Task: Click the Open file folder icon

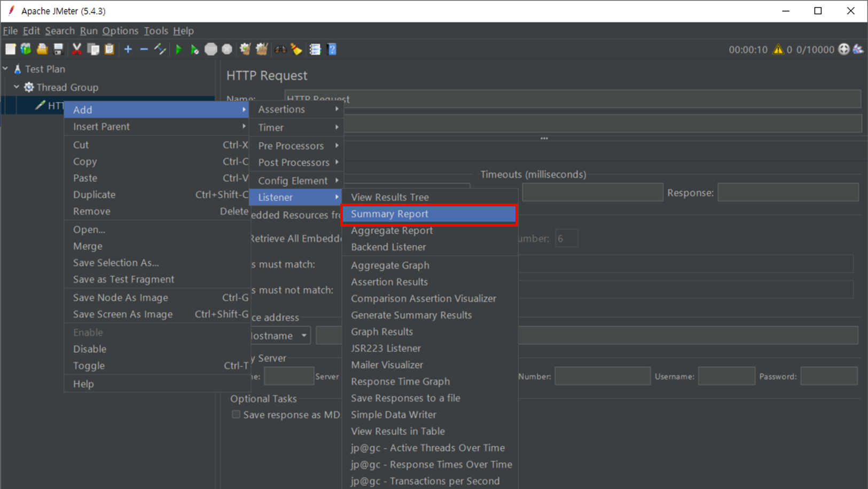Action: [42, 49]
